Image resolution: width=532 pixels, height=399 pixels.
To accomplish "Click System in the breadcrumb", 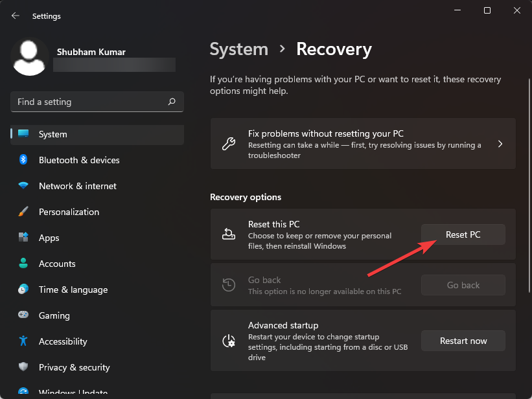I will (239, 49).
